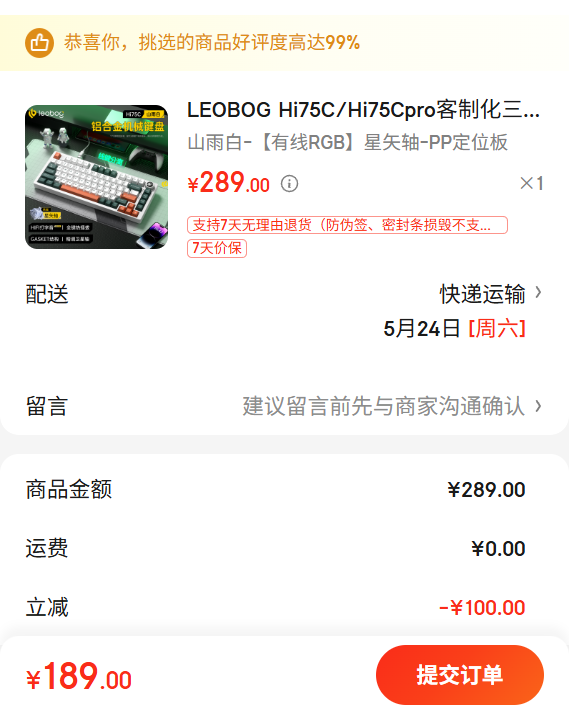Select the 山雨白 星矢轴 variant text
This screenshot has width=569, height=706.
pyautogui.click(x=348, y=142)
